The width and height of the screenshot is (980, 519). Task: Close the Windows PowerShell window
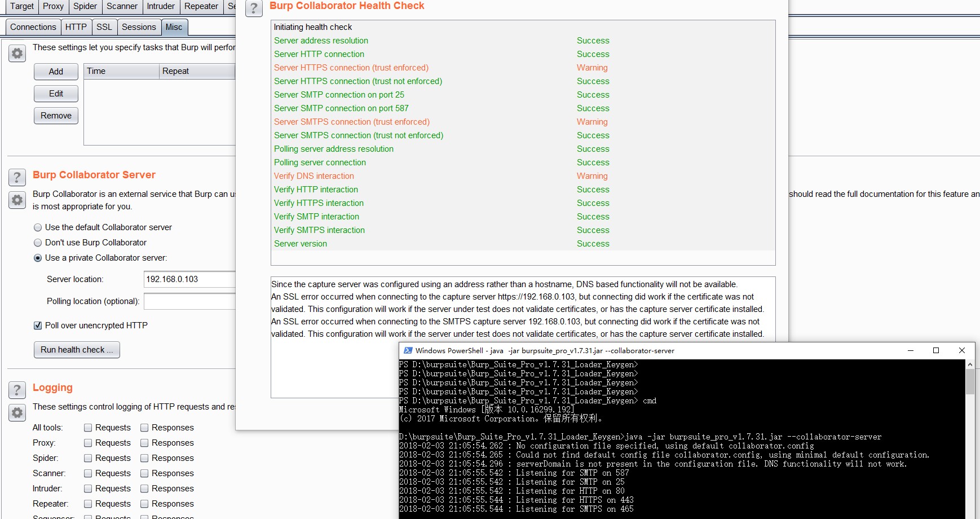tap(962, 350)
